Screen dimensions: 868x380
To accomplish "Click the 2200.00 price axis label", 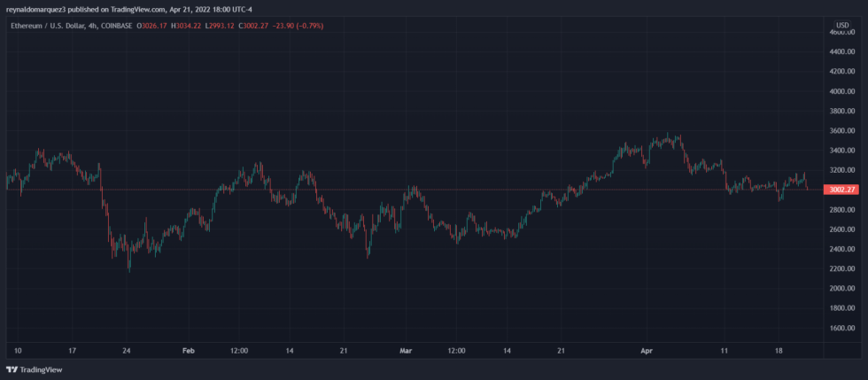I will click(x=842, y=268).
